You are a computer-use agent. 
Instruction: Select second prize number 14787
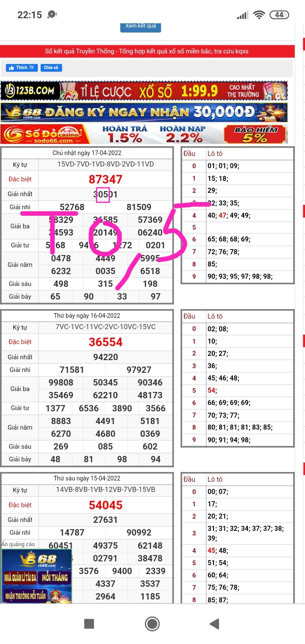72,533
